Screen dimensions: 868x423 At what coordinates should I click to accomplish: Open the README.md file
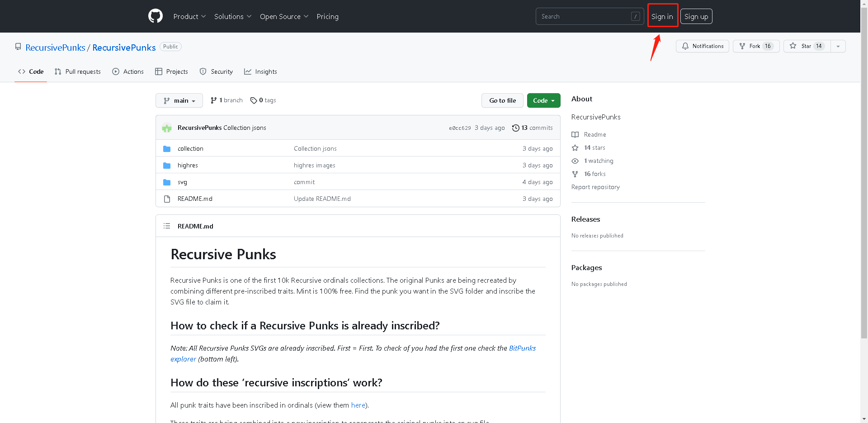pos(195,199)
